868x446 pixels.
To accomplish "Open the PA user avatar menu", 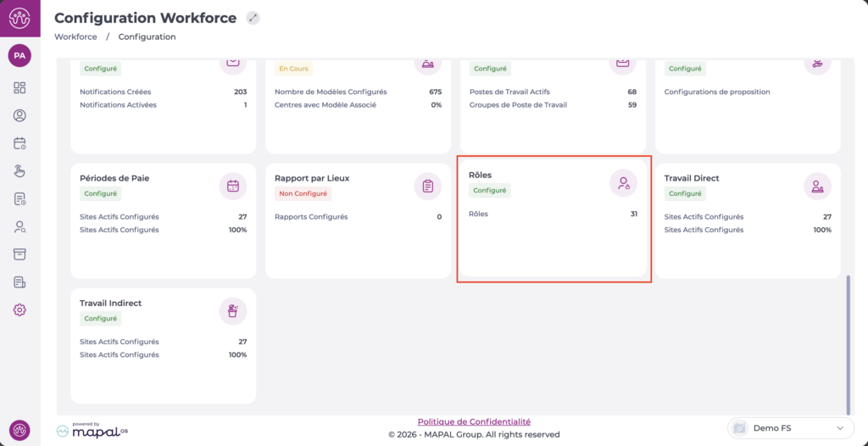I will 19,55.
